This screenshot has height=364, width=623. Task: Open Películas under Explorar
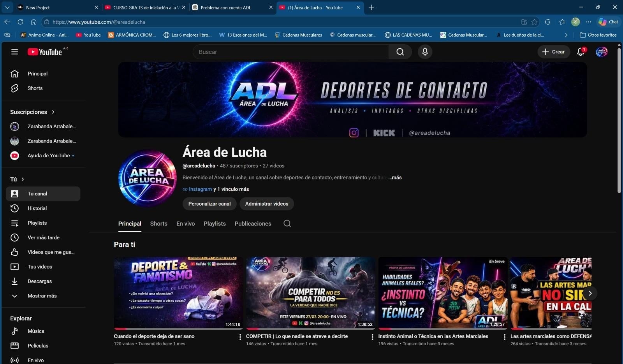[43, 346]
